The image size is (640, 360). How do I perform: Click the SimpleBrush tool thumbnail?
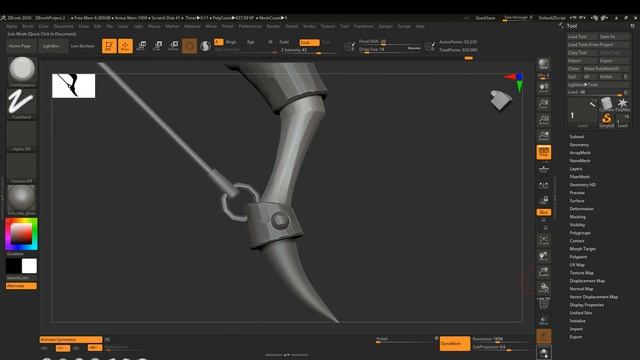607,120
